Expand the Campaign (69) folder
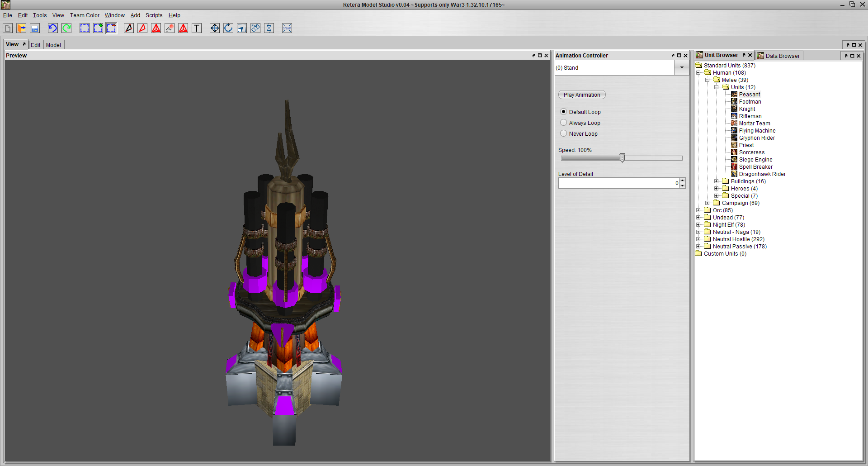The height and width of the screenshot is (466, 868). point(708,203)
